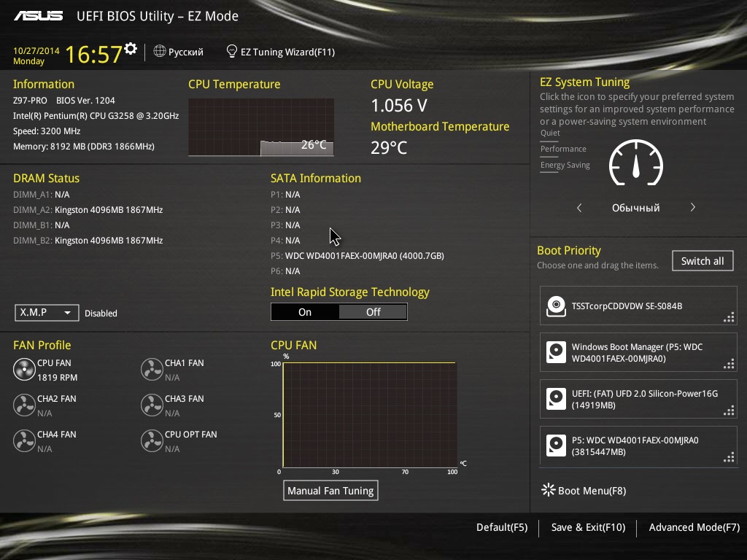Click the P5 WDC boot entry disk icon
The height and width of the screenshot is (560, 747).
pyautogui.click(x=556, y=446)
